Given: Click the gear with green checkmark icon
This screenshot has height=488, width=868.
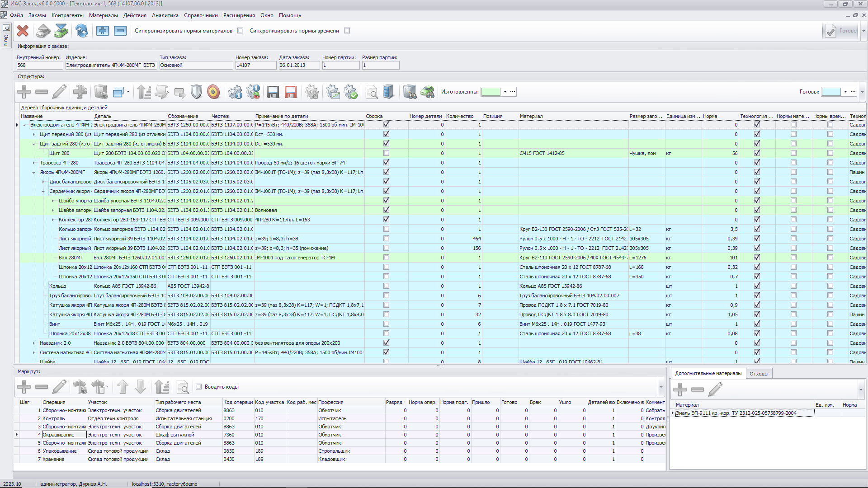Looking at the screenshot, I should (x=350, y=92).
